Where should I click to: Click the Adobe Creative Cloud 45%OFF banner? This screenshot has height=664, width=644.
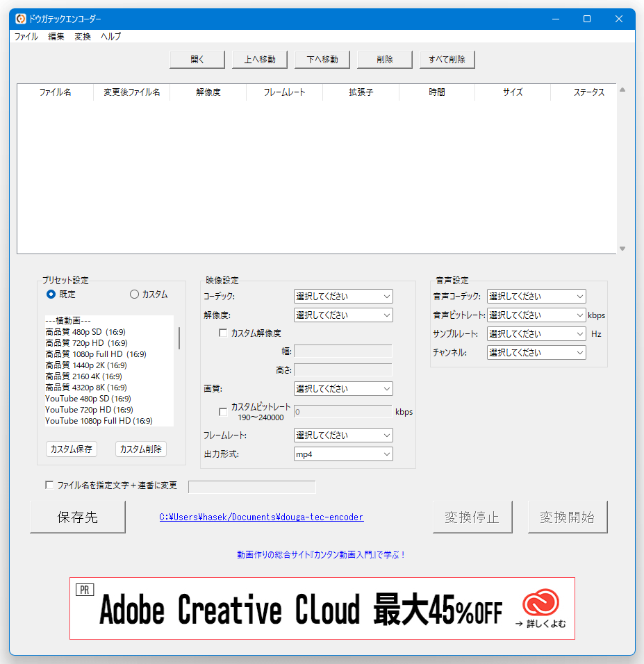pyautogui.click(x=322, y=608)
